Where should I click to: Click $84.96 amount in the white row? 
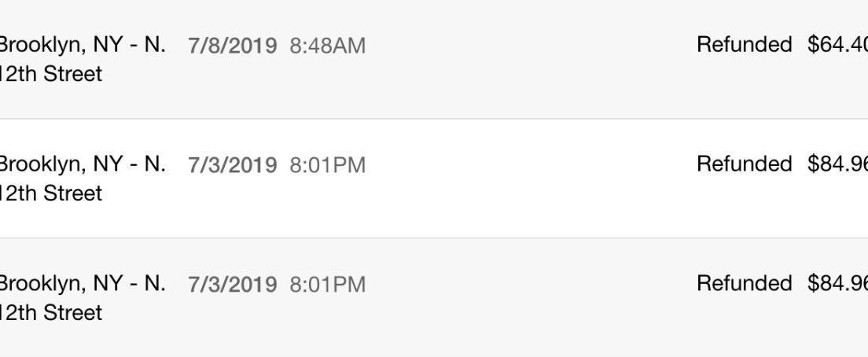pos(837,164)
